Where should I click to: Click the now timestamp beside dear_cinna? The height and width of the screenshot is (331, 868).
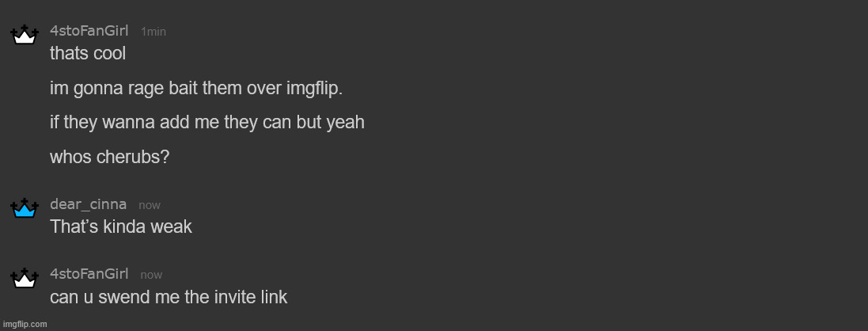(150, 205)
